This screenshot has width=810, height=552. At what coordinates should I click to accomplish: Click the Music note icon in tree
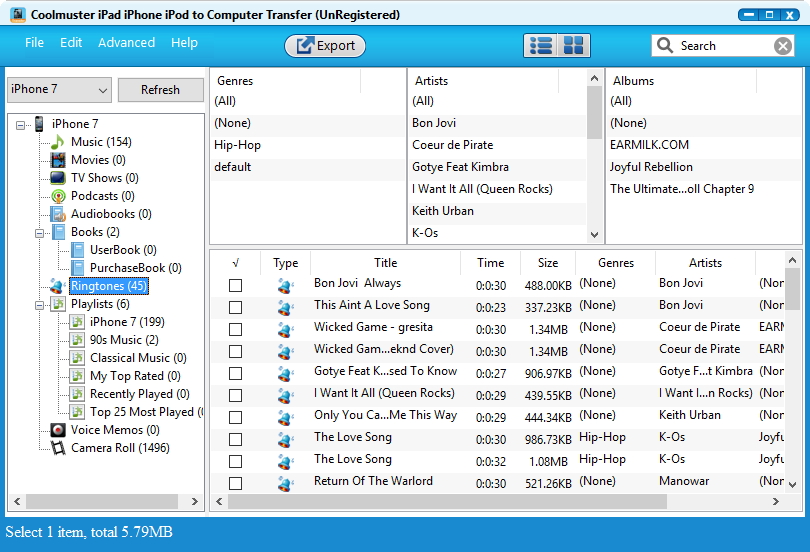click(x=58, y=142)
